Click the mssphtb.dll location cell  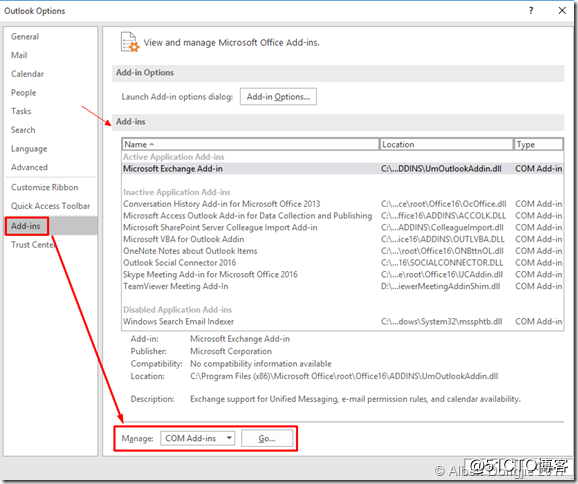(x=441, y=321)
